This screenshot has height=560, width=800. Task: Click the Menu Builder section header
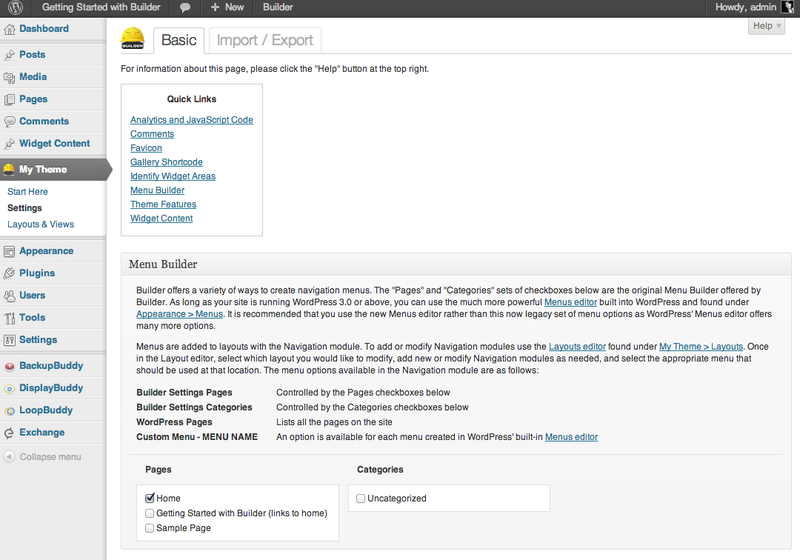coord(456,265)
